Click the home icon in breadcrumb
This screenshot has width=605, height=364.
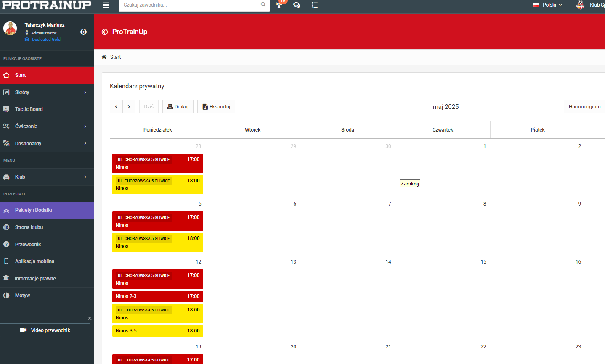pos(104,57)
